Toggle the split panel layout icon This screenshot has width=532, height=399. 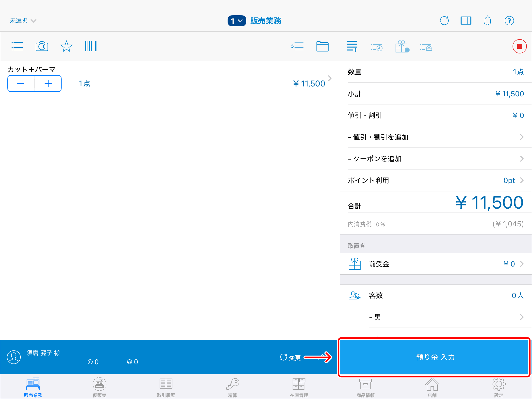click(466, 21)
